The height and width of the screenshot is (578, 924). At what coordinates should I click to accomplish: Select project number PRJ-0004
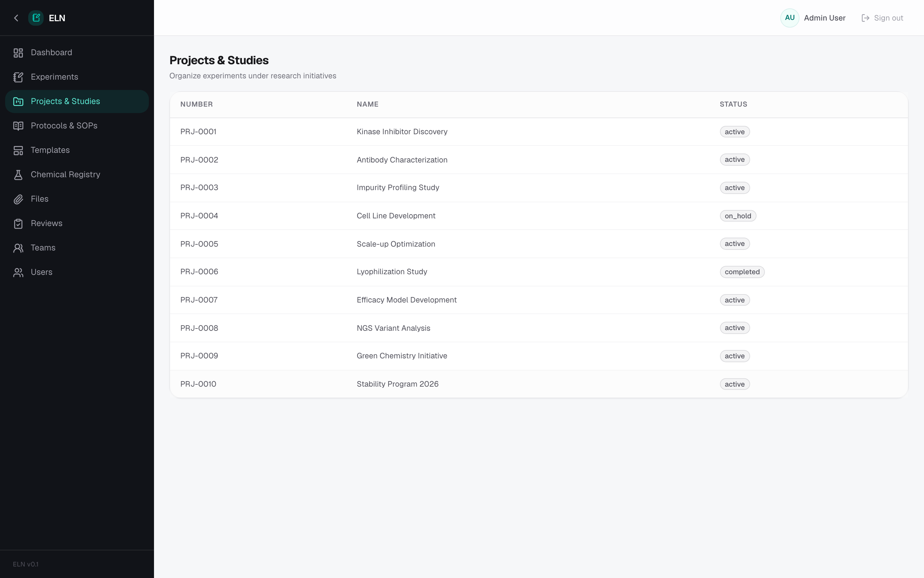(x=199, y=216)
